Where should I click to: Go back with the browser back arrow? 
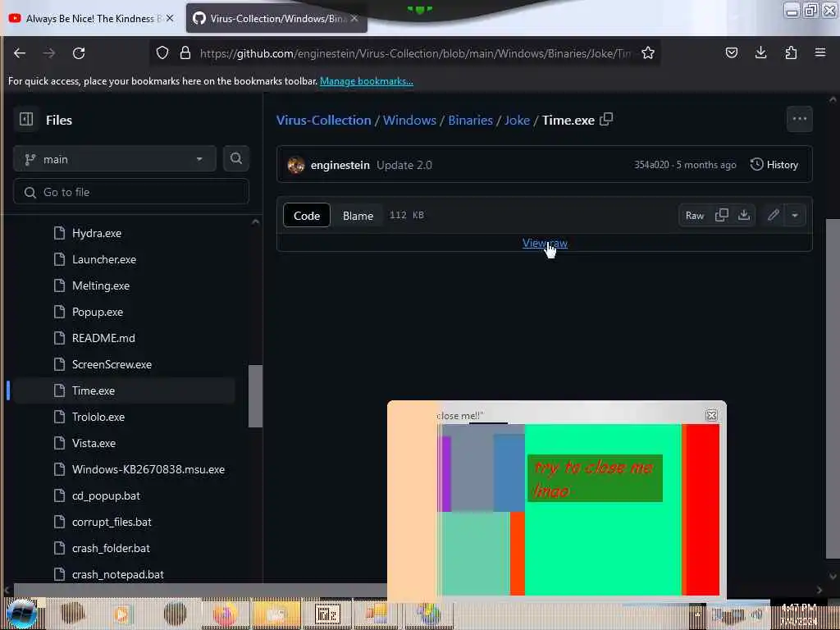click(x=20, y=53)
